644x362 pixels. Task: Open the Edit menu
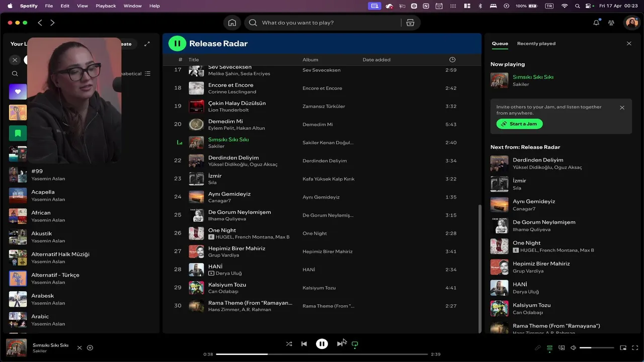65,6
